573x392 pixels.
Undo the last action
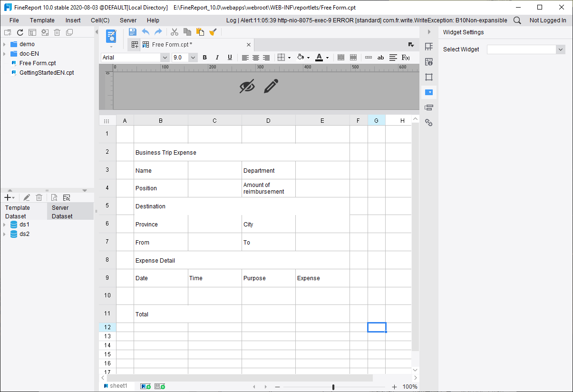pyautogui.click(x=146, y=32)
